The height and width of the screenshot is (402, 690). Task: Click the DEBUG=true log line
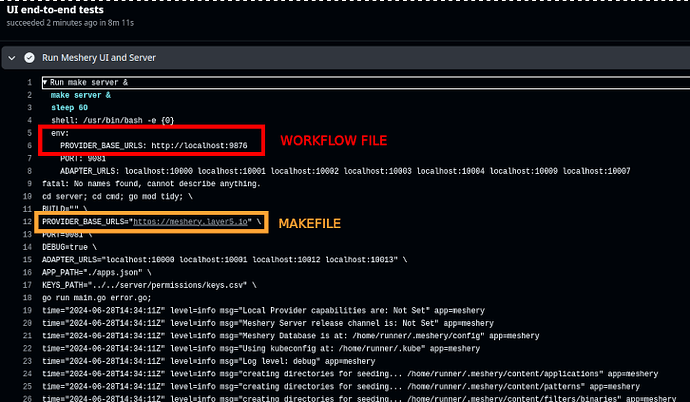[70, 247]
